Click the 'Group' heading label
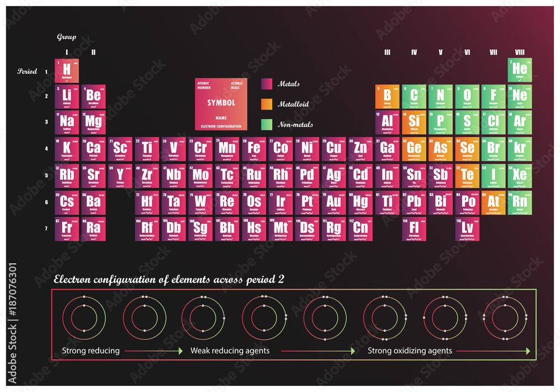The height and width of the screenshot is (392, 560). pos(67,37)
